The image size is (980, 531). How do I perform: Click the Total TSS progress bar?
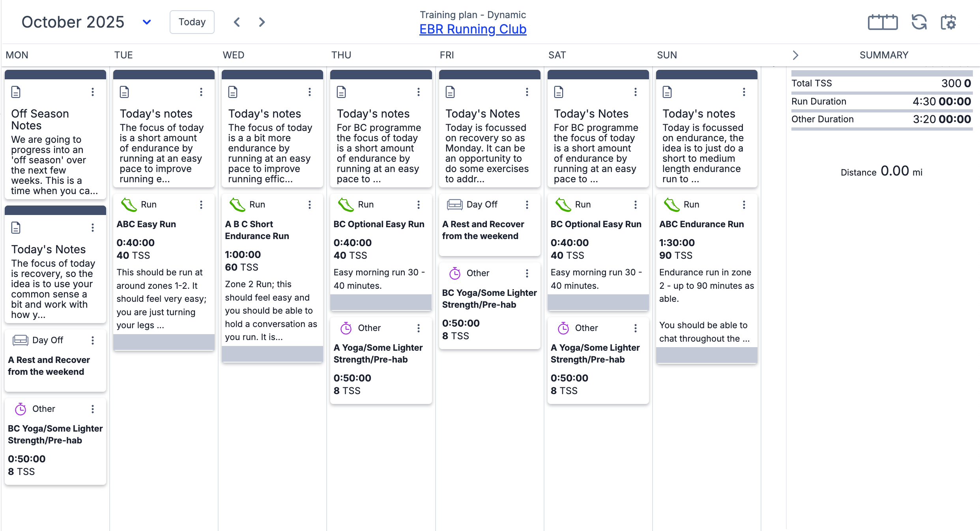tap(882, 74)
